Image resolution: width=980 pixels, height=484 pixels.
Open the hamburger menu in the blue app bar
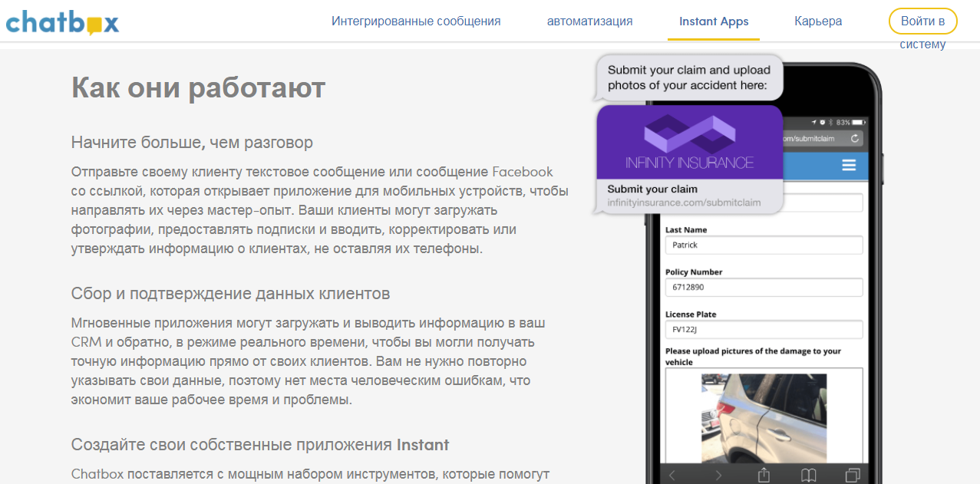848,166
